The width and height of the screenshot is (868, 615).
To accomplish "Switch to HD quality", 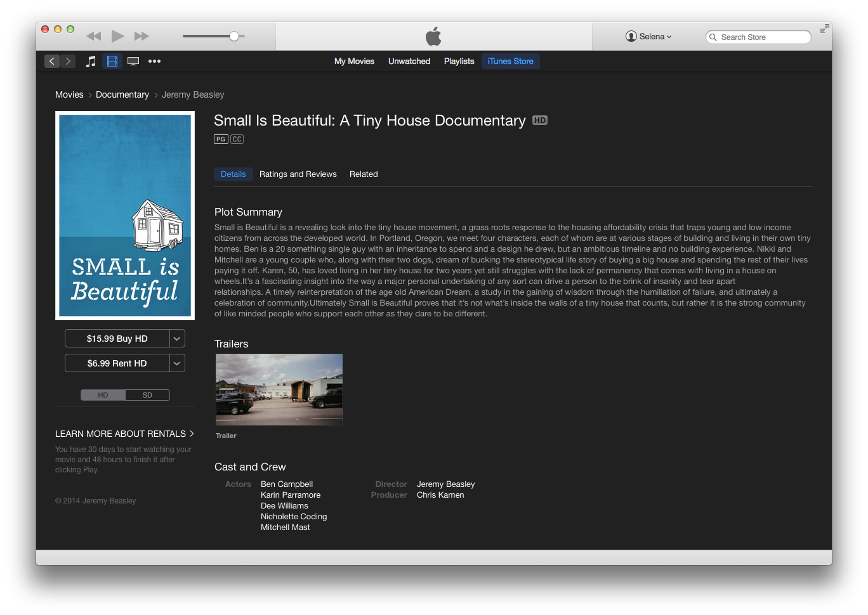I will point(103,395).
